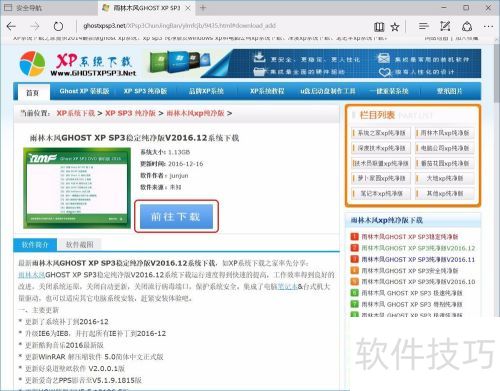Open the XP SP3 纯净版 navigation item
The width and height of the screenshot is (500, 391).
tap(145, 91)
